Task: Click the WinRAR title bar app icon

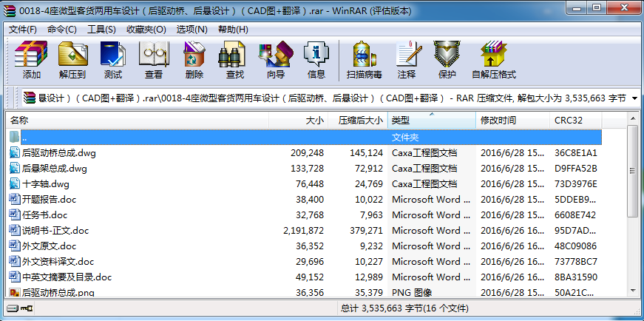Action: point(9,11)
